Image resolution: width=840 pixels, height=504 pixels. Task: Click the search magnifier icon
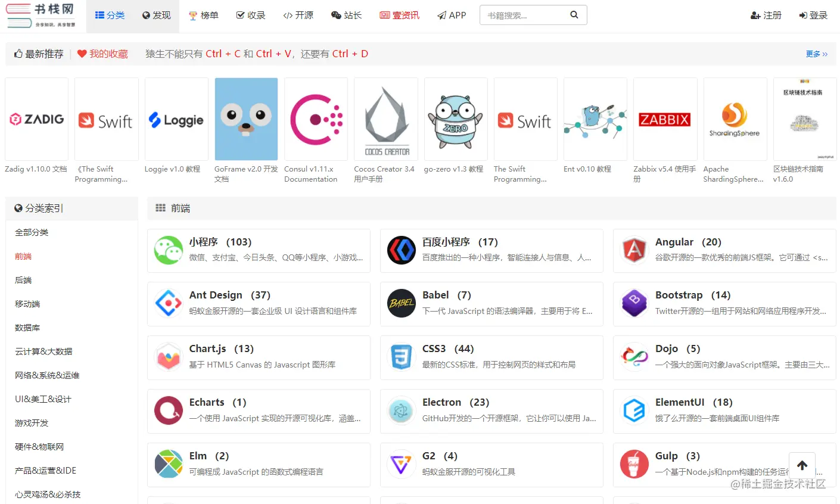click(574, 15)
